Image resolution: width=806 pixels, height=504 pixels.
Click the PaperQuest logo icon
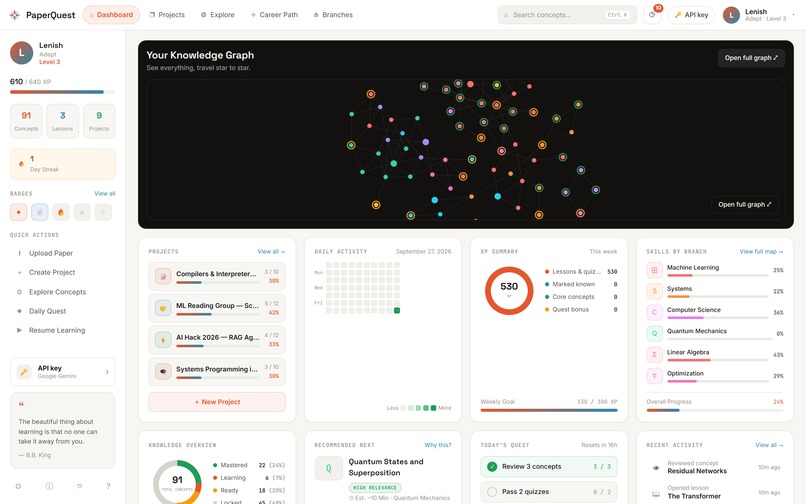pos(14,15)
